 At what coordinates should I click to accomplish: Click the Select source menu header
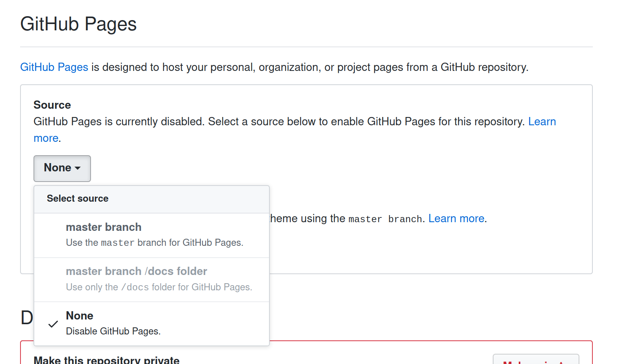[x=152, y=199]
